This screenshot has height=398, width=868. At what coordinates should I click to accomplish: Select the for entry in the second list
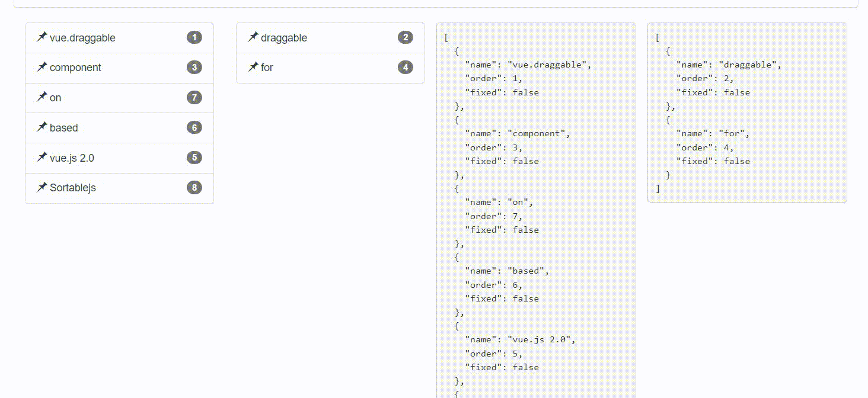(330, 67)
